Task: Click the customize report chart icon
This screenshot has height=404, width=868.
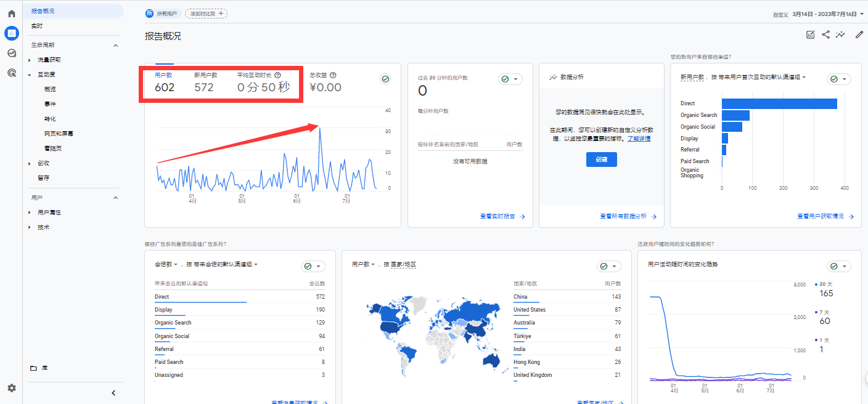Action: tap(811, 35)
